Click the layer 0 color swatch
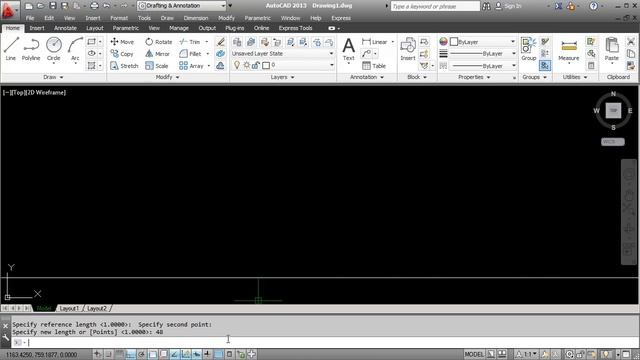The height and width of the screenshot is (360, 640). point(266,65)
